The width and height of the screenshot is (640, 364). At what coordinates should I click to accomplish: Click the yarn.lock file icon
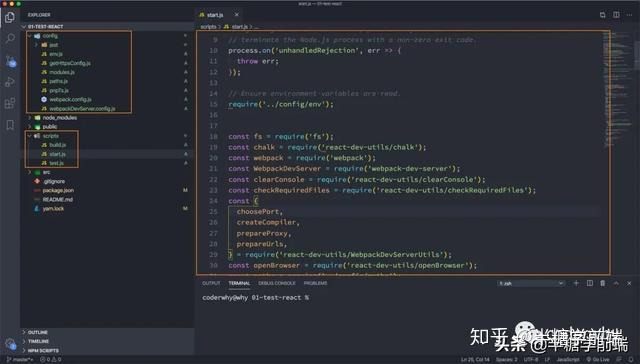click(37, 209)
